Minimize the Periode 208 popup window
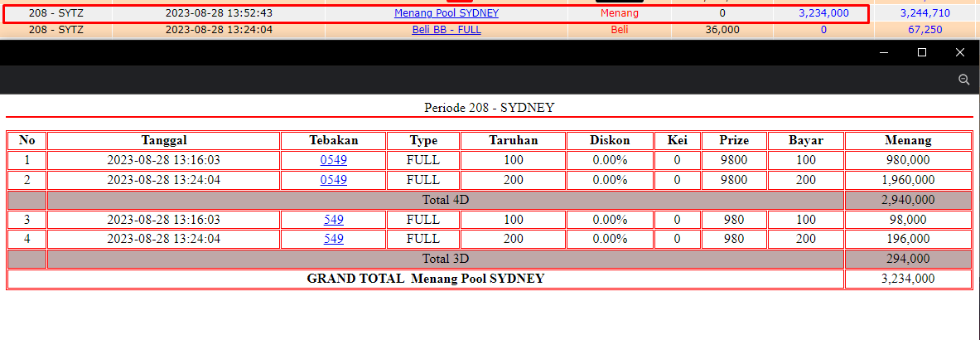The height and width of the screenshot is (340, 980). tap(884, 52)
